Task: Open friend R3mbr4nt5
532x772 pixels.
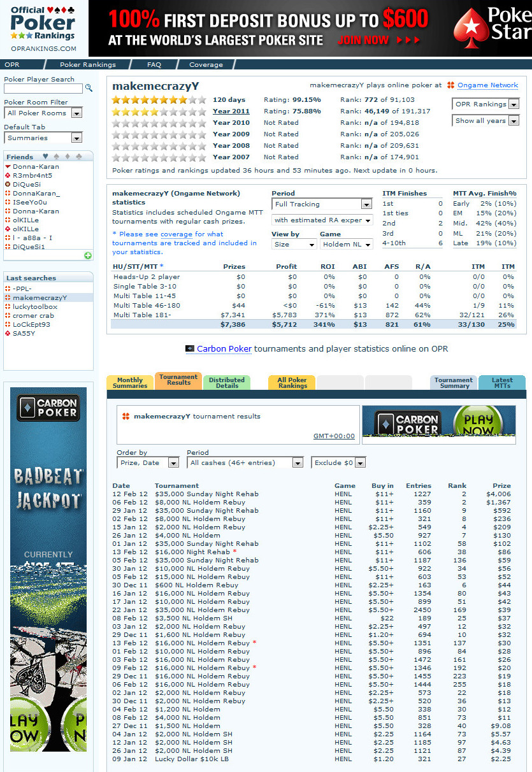Action: (32, 175)
